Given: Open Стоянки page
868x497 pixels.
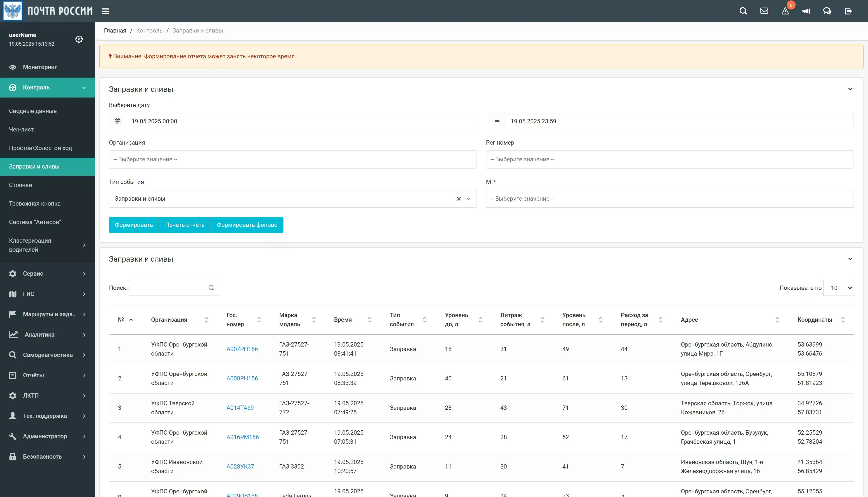Looking at the screenshot, I should [21, 185].
